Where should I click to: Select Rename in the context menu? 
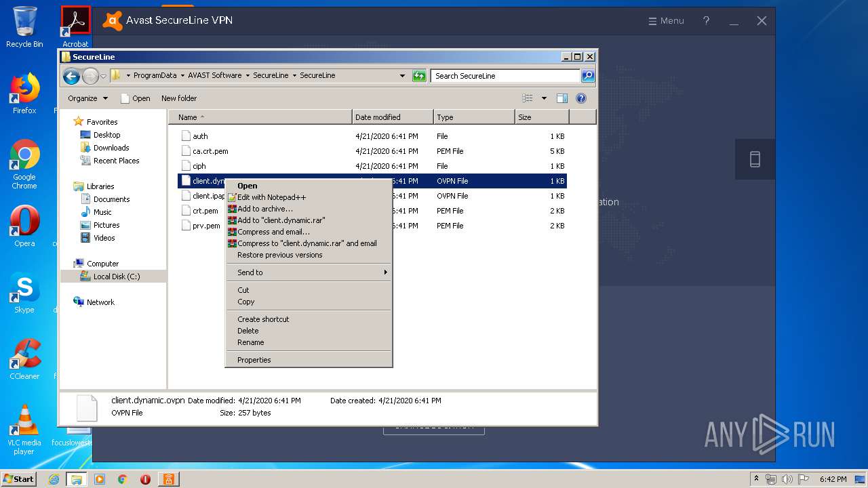point(309,342)
